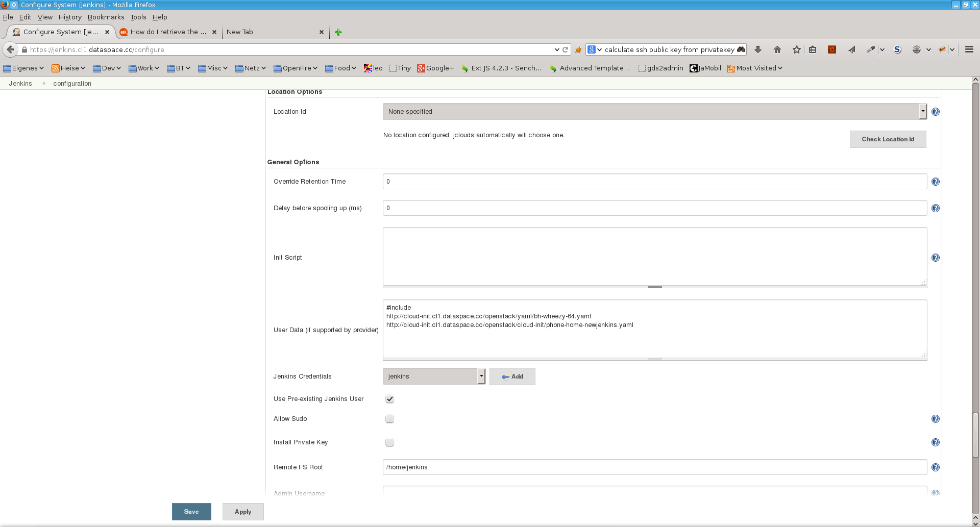Expand the Eigenes bookmarks folder

(x=23, y=68)
